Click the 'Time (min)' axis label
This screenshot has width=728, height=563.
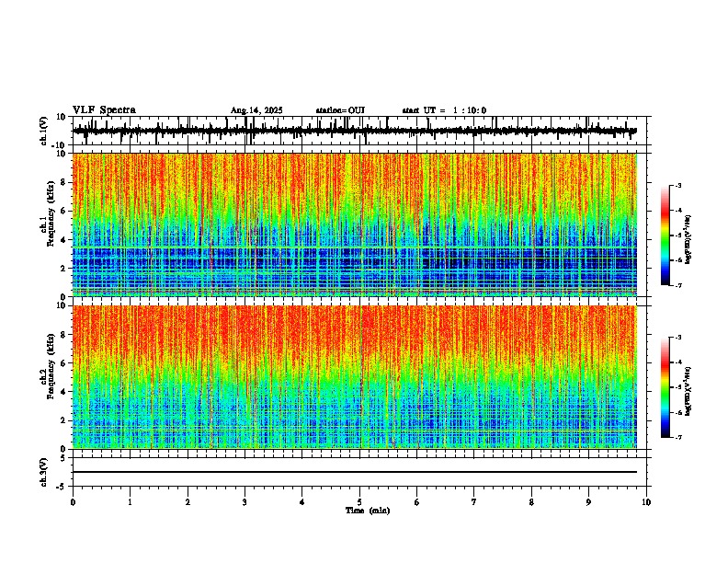click(x=368, y=511)
